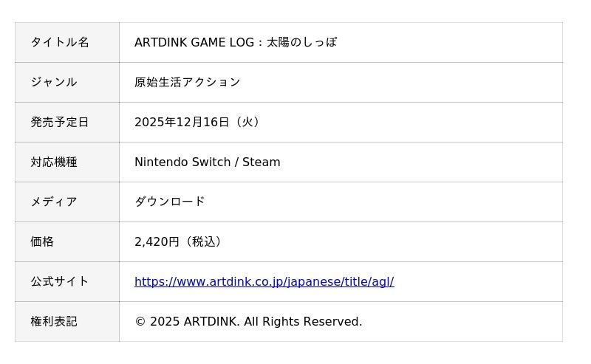Select the 対応機種 label cell
The image size is (591, 364).
[54, 162]
